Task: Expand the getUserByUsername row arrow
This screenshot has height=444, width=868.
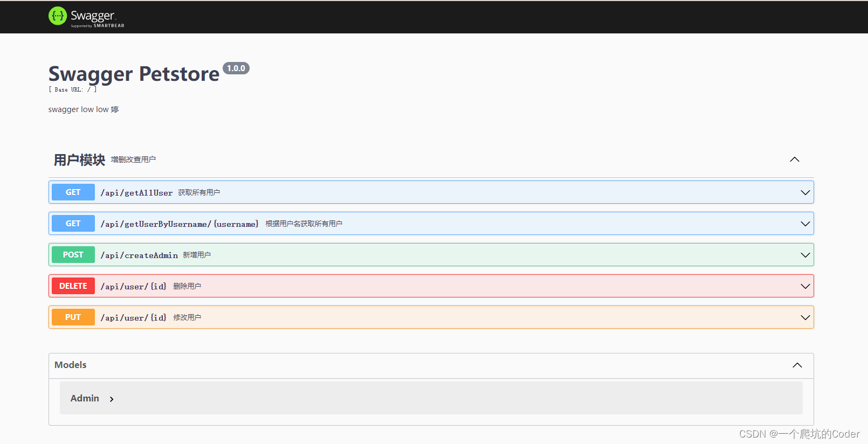Action: point(805,224)
